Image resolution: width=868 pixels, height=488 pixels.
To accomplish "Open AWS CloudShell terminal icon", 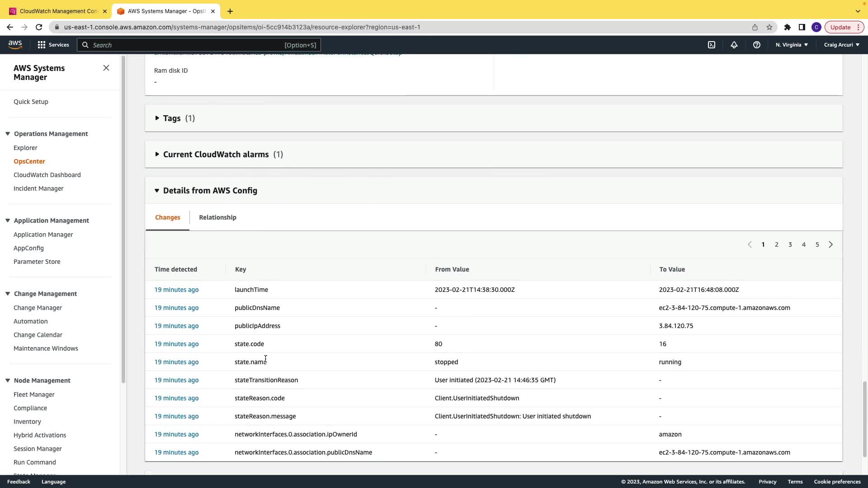I will click(x=712, y=45).
